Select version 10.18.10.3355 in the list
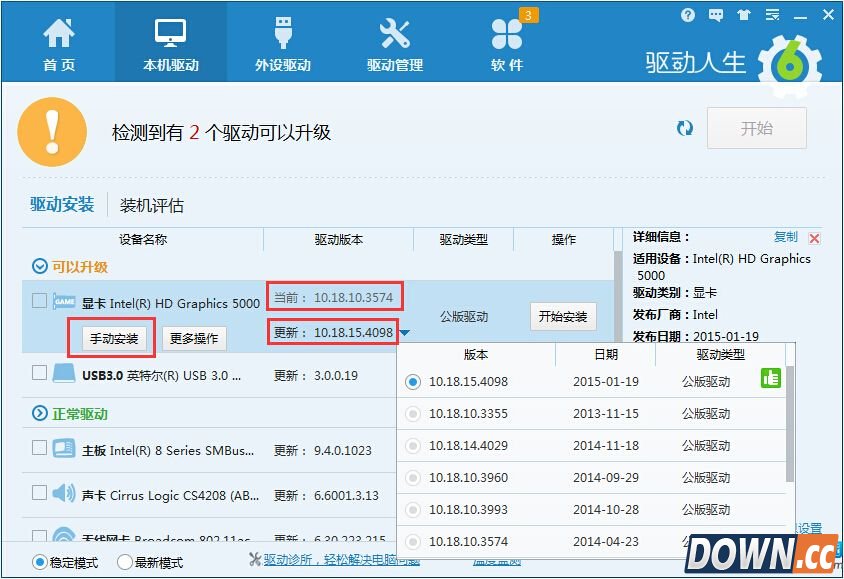Viewport: 844px width, 579px height. pos(412,413)
